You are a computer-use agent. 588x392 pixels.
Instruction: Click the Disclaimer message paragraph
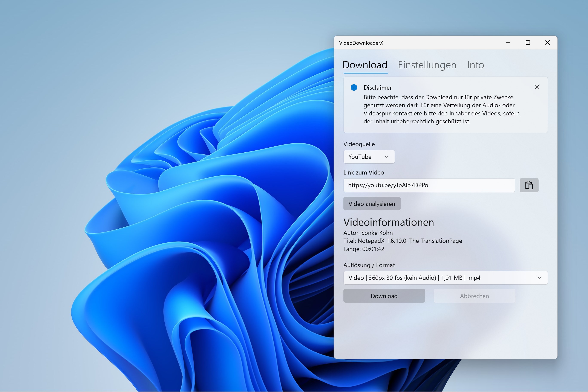pyautogui.click(x=441, y=109)
